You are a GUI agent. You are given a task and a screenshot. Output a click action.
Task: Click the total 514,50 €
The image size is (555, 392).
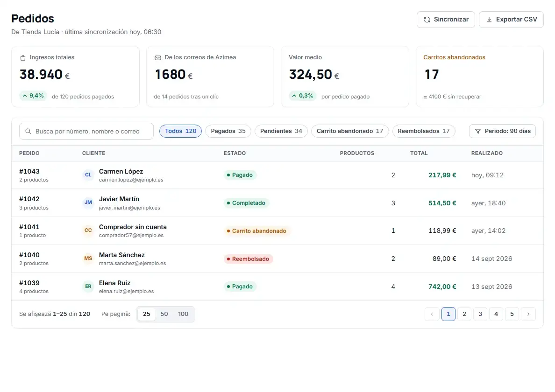point(442,203)
